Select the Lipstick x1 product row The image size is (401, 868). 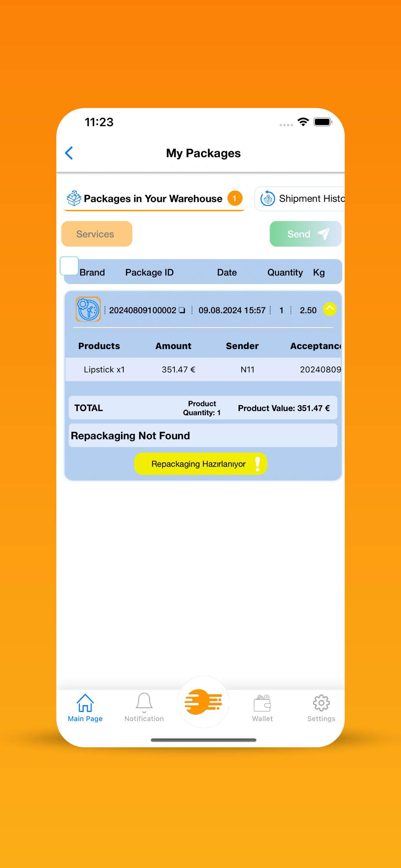203,370
